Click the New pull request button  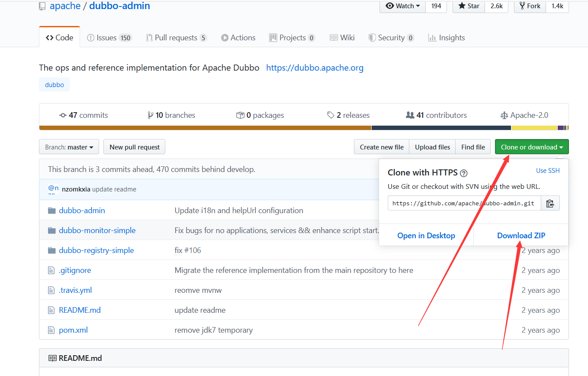[135, 147]
